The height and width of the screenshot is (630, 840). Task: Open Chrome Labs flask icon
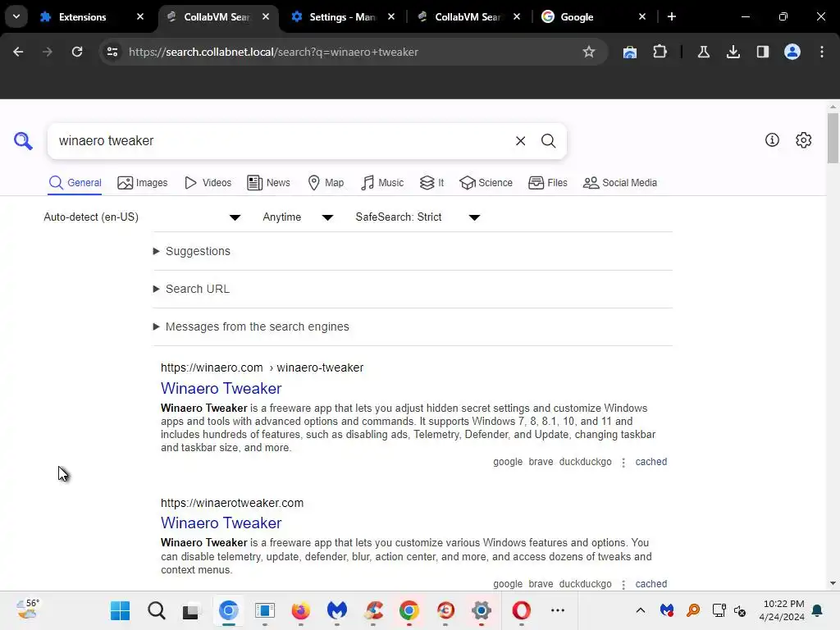[703, 52]
